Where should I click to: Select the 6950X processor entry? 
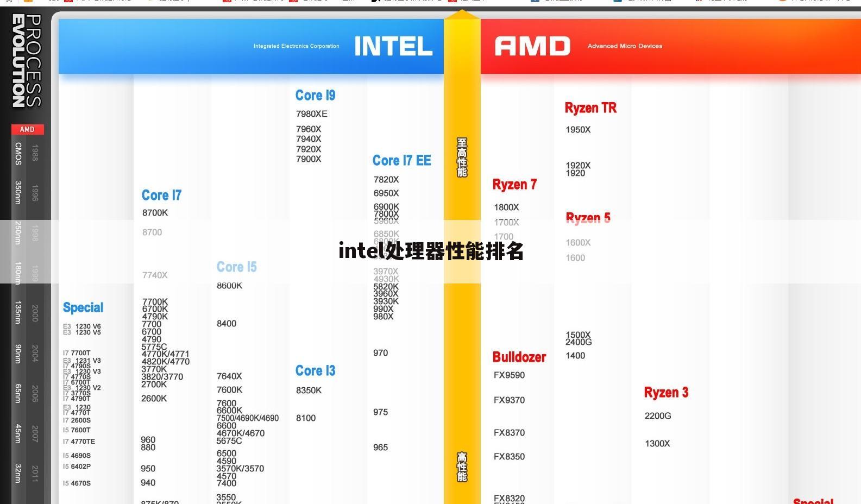pos(386,193)
